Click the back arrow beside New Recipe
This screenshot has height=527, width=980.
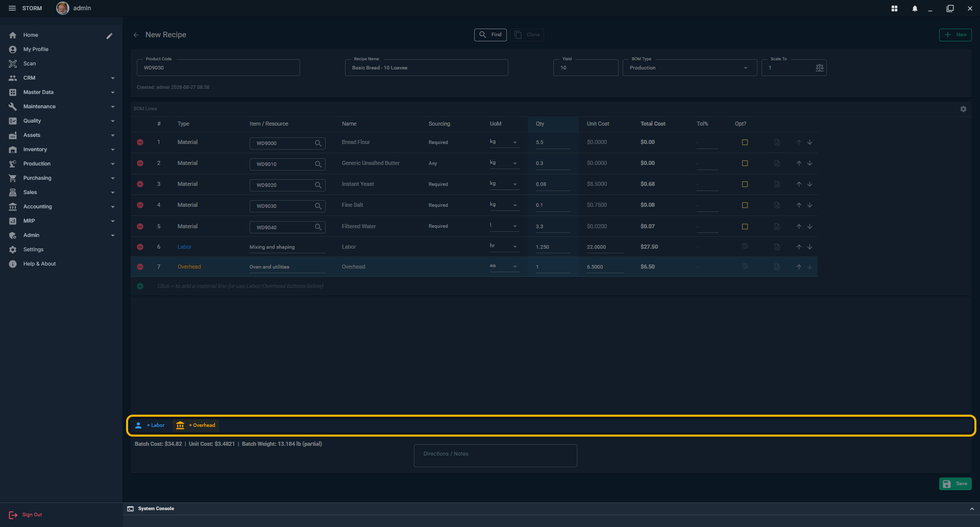136,35
